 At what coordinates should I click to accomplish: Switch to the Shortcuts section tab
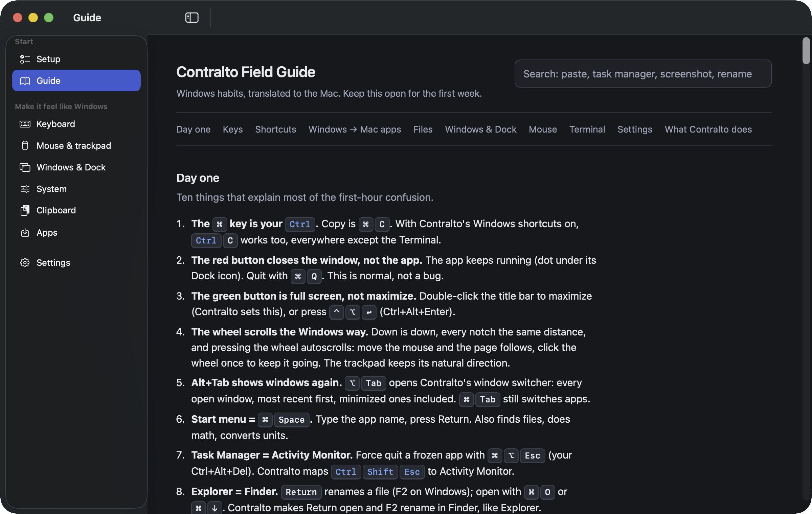[x=276, y=130]
